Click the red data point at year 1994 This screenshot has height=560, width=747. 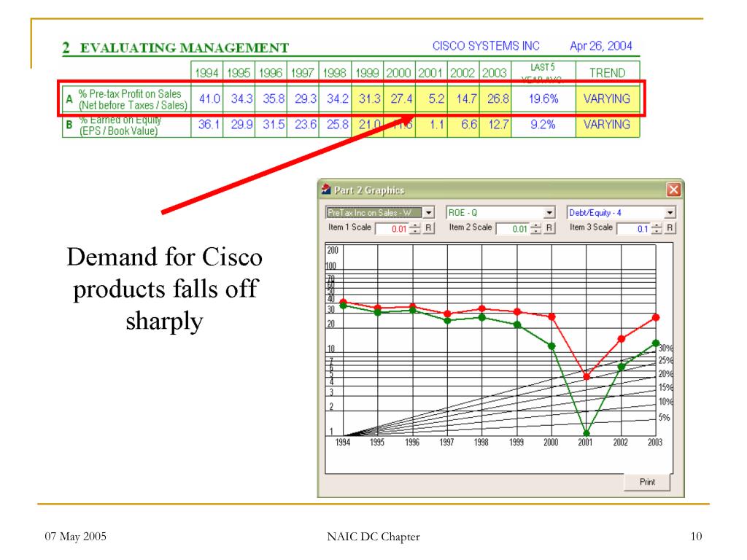[x=343, y=302]
